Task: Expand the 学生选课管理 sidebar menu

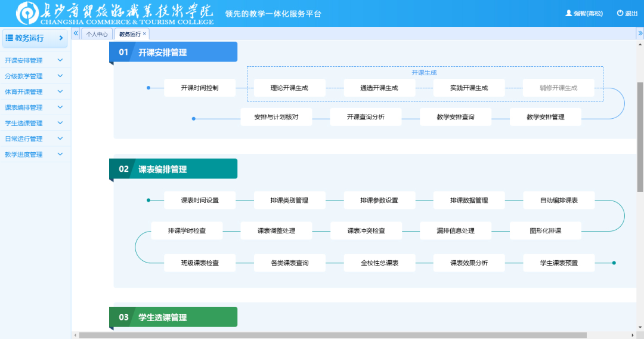Action: coord(60,123)
